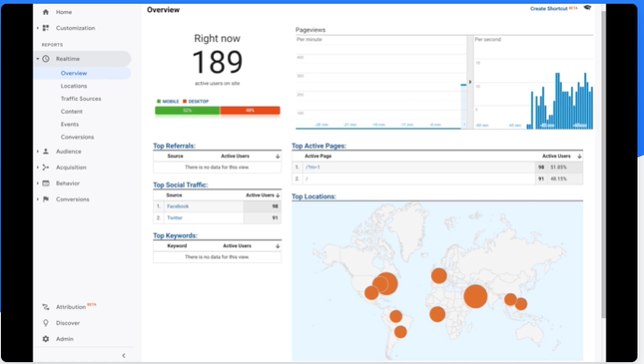Image resolution: width=644 pixels, height=364 pixels.
Task: Click the Discover lightbulb icon
Action: 46,323
